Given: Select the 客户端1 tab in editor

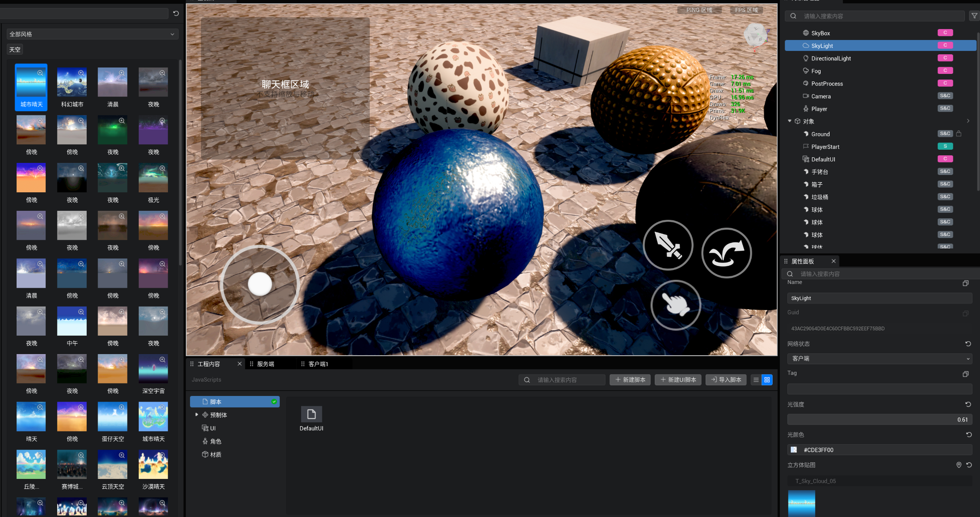Looking at the screenshot, I should tap(318, 364).
